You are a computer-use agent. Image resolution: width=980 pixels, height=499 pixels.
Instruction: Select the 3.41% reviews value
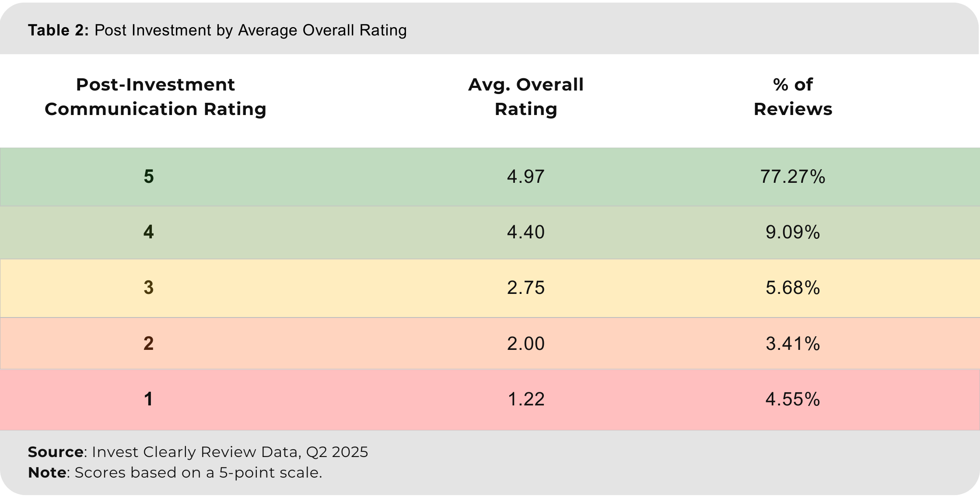click(792, 344)
